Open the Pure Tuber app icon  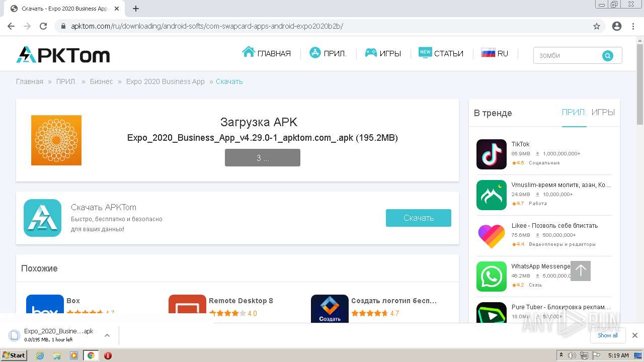coord(492,312)
